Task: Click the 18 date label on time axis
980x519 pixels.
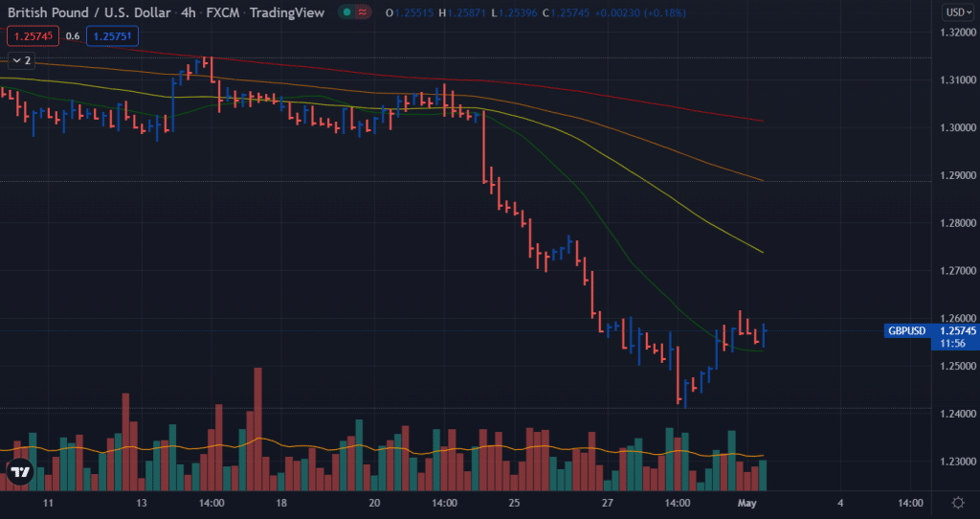Action: point(281,503)
